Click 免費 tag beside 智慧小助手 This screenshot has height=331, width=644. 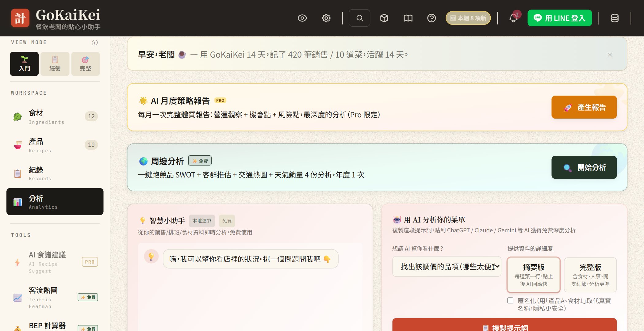[x=227, y=221]
